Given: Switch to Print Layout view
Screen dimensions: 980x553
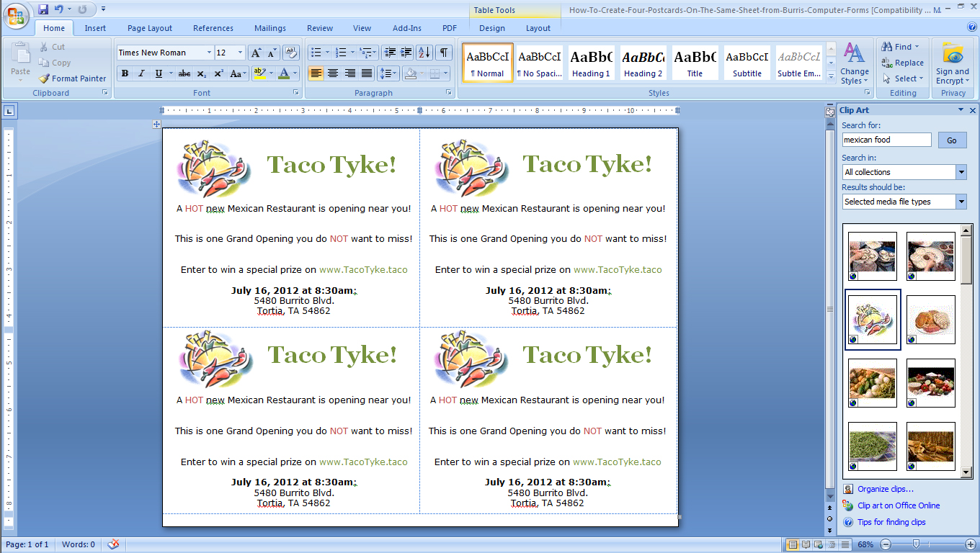Looking at the screenshot, I should point(793,544).
